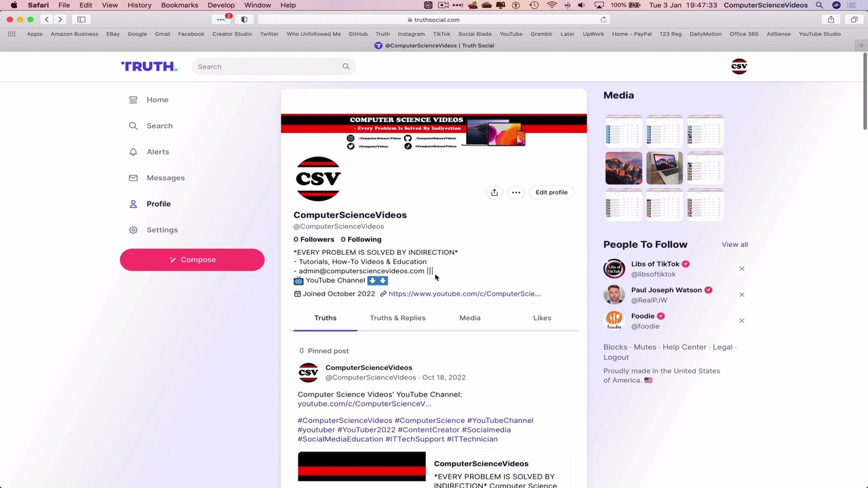The width and height of the screenshot is (868, 488).
Task: Dismiss the Paul Joseph Watson suggestion
Action: click(x=742, y=295)
